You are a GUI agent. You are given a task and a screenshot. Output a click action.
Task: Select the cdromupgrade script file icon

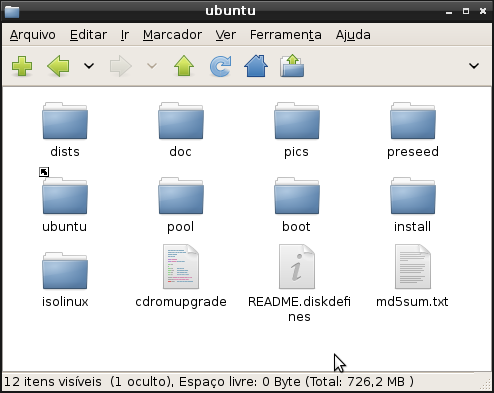[181, 267]
